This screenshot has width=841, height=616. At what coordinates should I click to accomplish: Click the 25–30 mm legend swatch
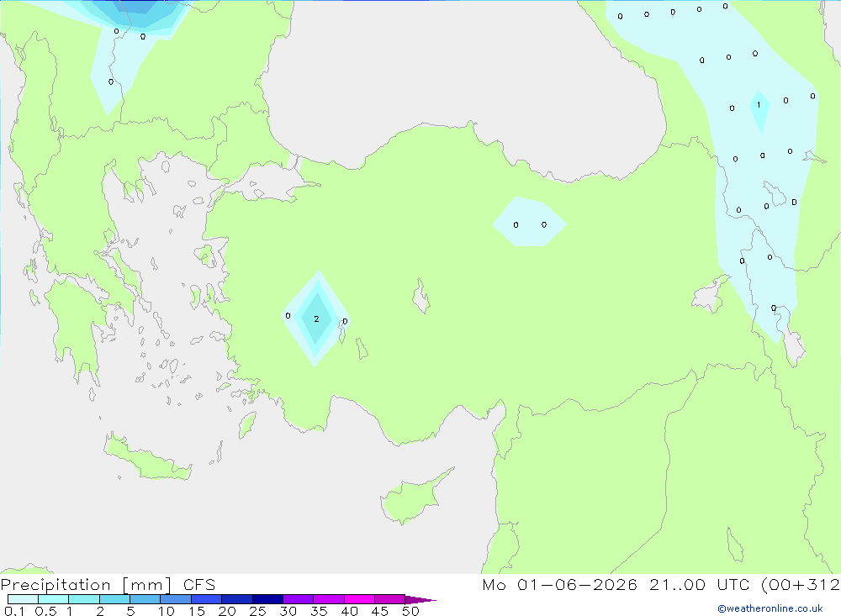pyautogui.click(x=267, y=599)
